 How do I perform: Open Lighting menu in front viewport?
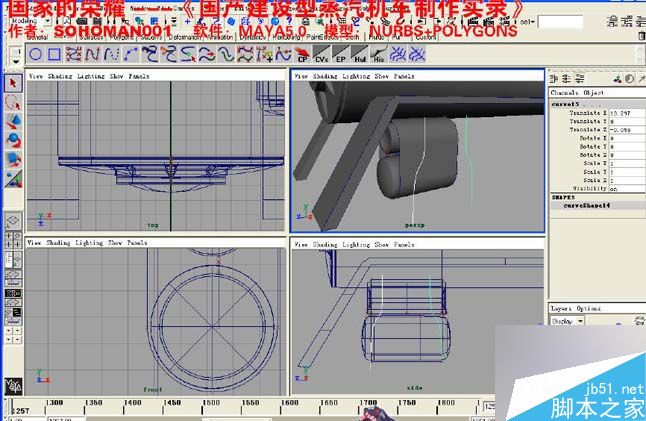(89, 243)
